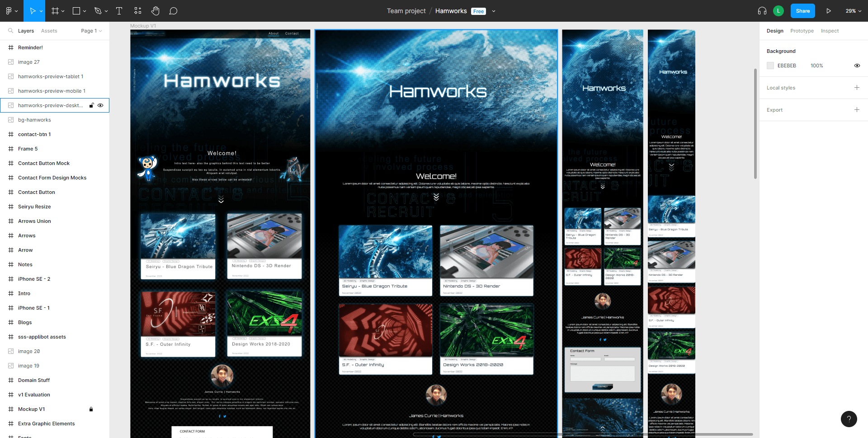This screenshot has width=868, height=438.
Task: Open the Resources components tool
Action: point(138,11)
